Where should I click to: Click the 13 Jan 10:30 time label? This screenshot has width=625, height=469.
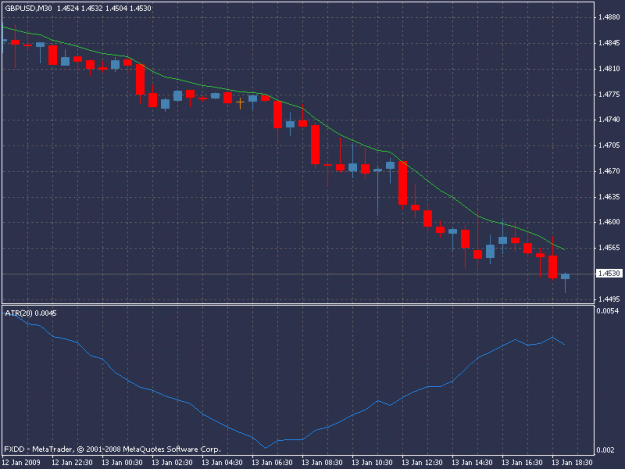(372, 463)
